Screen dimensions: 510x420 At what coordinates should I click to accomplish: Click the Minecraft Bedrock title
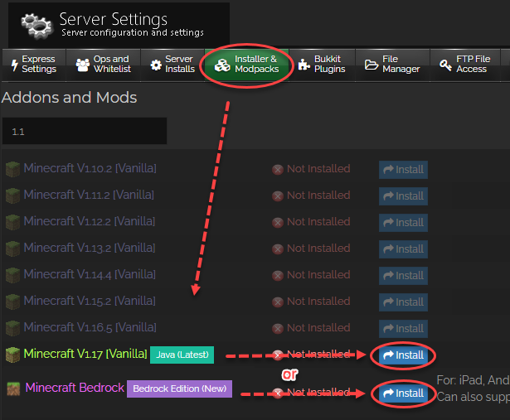(x=75, y=388)
